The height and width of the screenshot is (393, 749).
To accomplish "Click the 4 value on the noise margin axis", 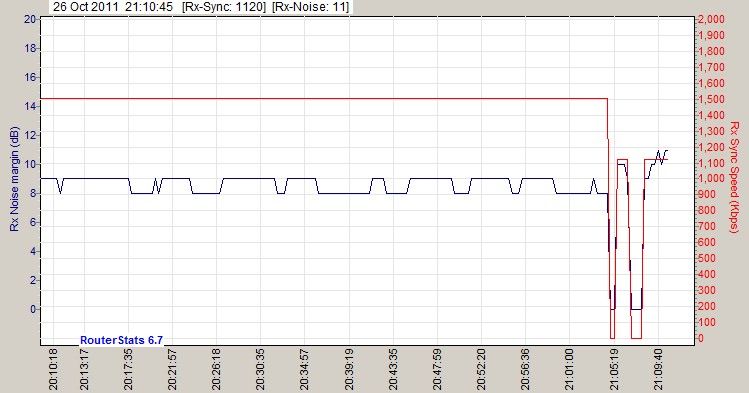I will click(x=32, y=251).
